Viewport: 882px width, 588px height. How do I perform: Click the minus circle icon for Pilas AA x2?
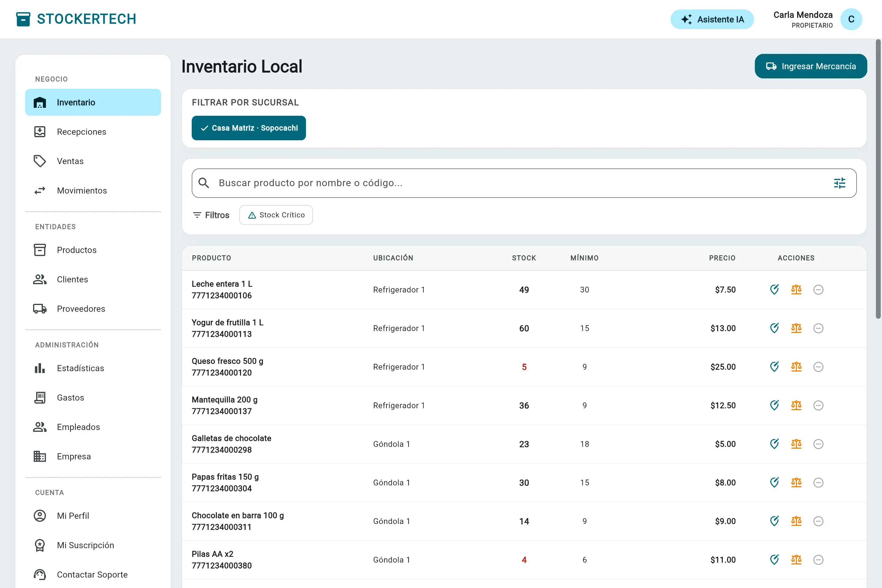tap(818, 560)
